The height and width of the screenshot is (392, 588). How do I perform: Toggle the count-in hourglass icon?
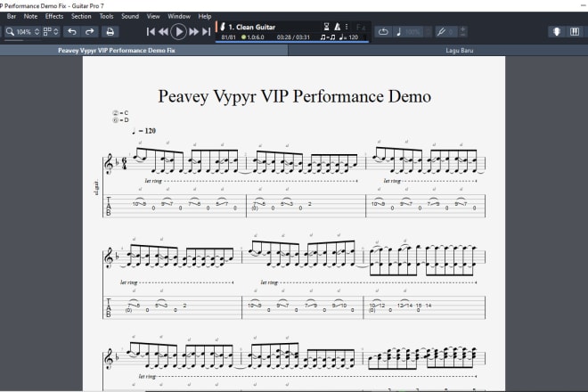[x=327, y=27]
